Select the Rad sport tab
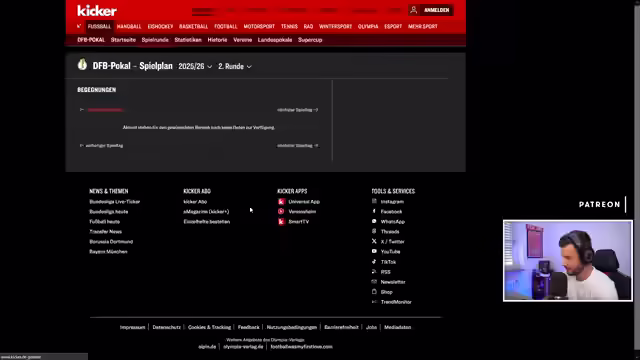This screenshot has width=640, height=360. click(308, 27)
